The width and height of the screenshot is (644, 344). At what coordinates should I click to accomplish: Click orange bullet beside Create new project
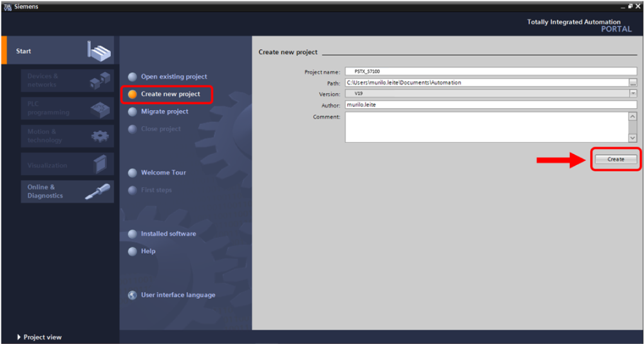click(132, 94)
